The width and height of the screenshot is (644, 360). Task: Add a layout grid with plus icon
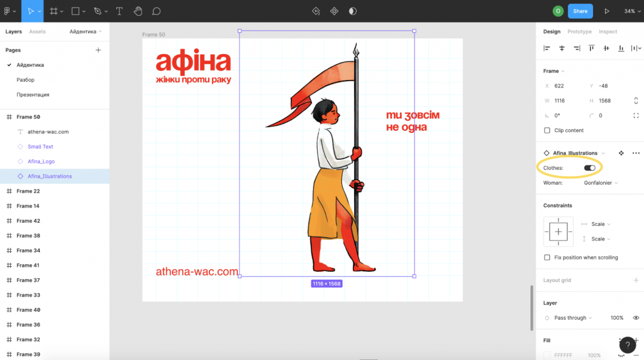[636, 280]
